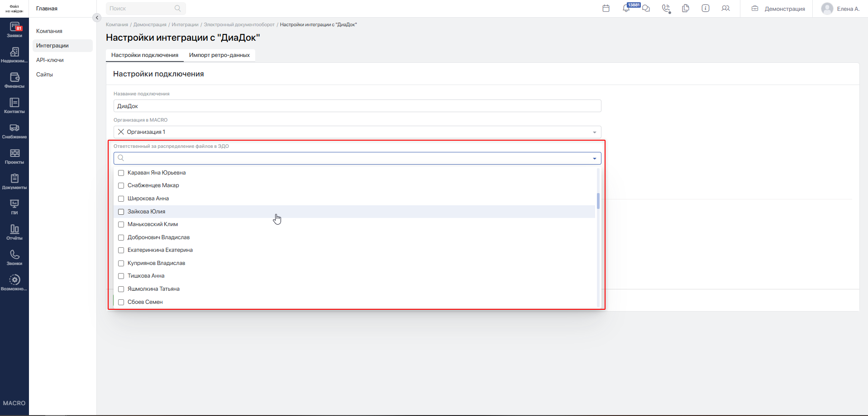Open the calendar icon in top bar
Image resolution: width=868 pixels, height=416 pixels.
[606, 8]
